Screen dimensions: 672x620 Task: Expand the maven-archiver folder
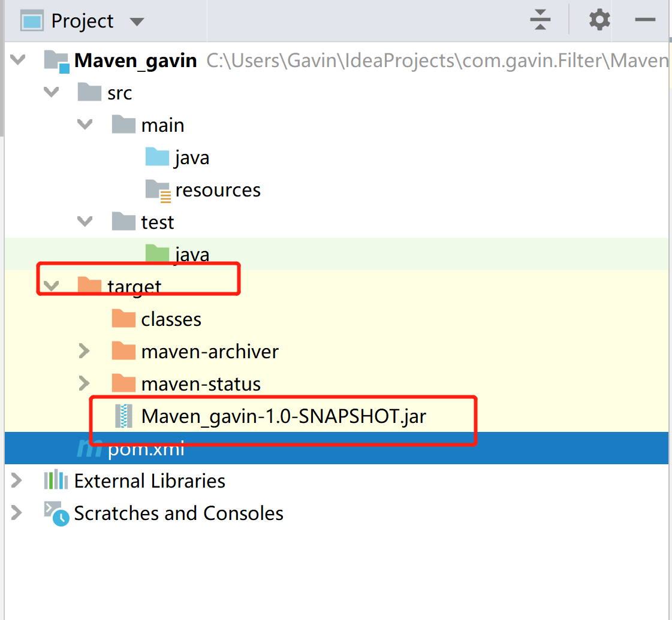pyautogui.click(x=85, y=350)
